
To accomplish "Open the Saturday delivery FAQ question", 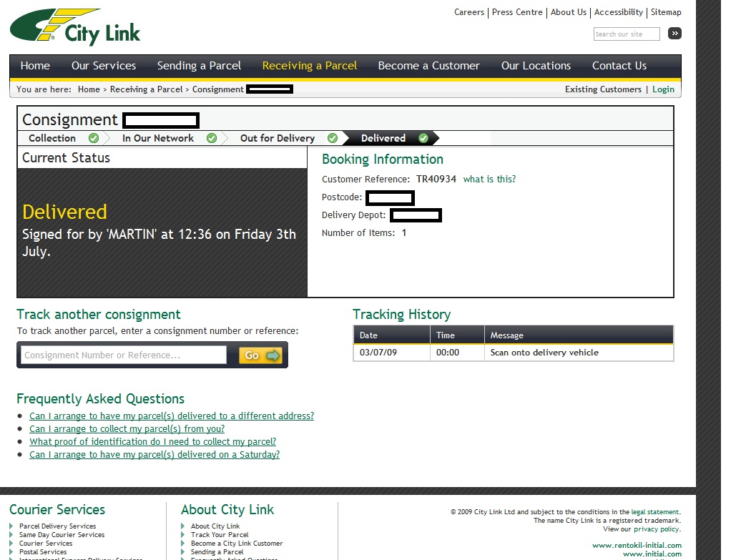I will (154, 455).
